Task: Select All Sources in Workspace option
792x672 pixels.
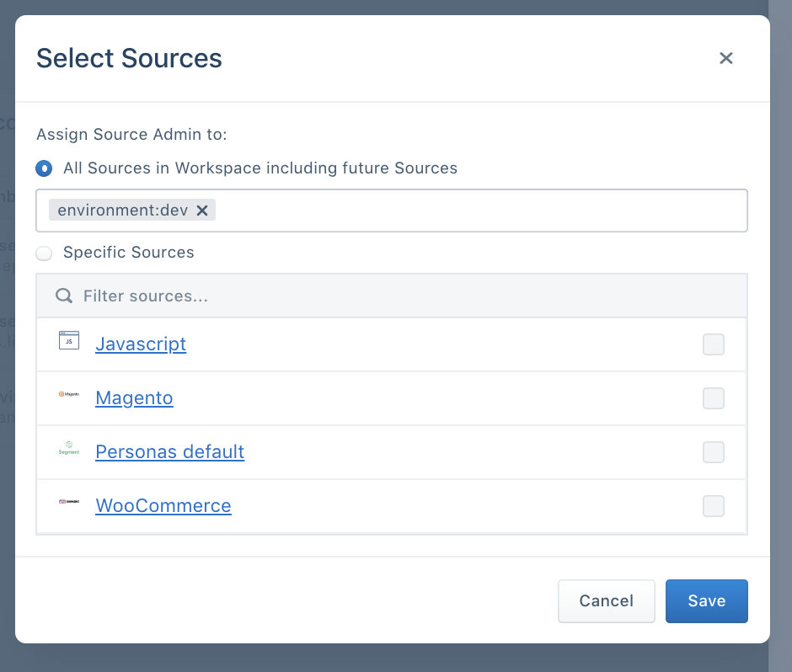Action: click(x=44, y=168)
